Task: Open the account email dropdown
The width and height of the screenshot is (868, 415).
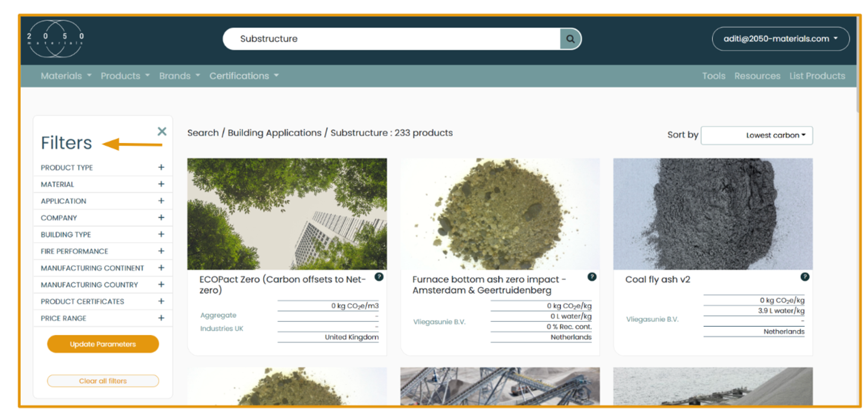Action: tap(780, 39)
